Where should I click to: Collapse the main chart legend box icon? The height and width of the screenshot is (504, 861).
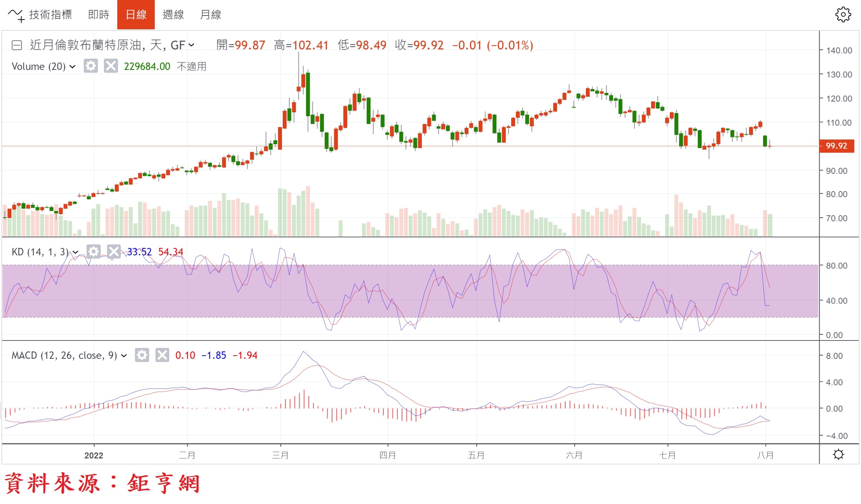point(17,45)
